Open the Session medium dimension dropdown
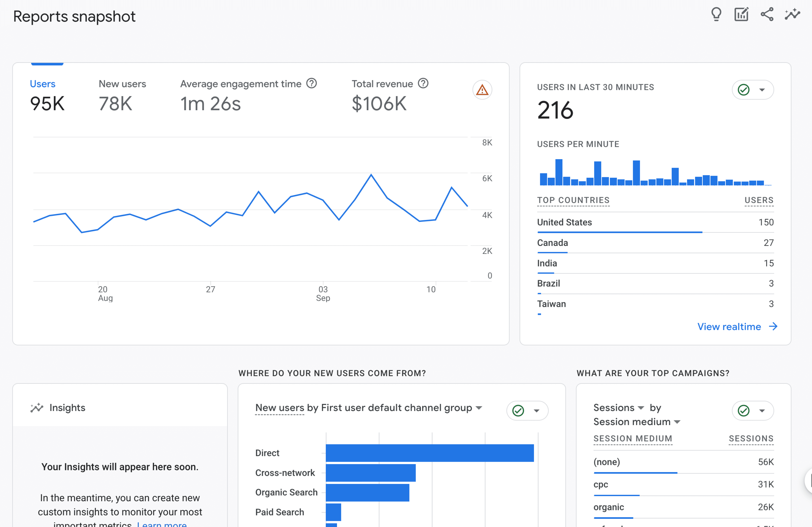 coord(677,422)
